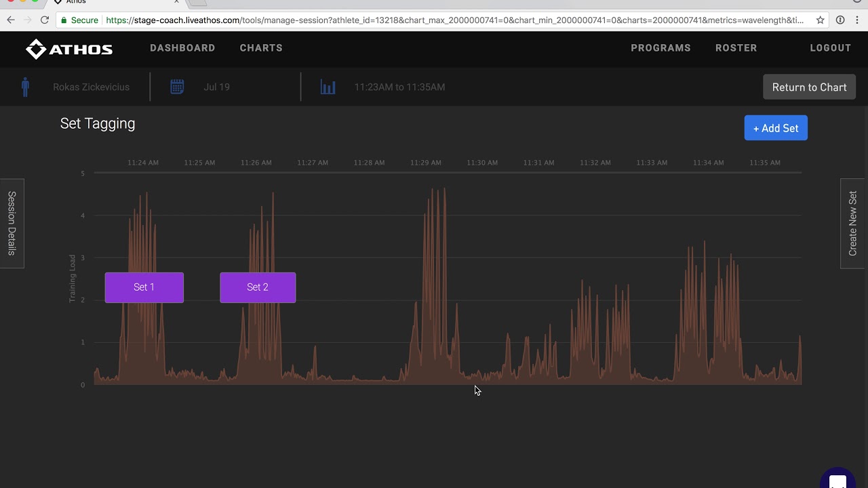Click the + Add Set button

coord(776,128)
